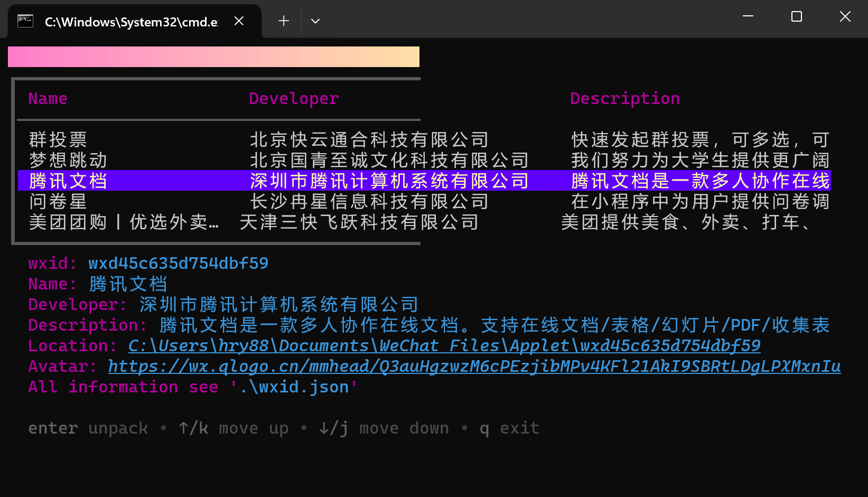Screen dimensions: 868x497
Task: Select the 美团团购丨优选外卖… row name
Action: 124,222
